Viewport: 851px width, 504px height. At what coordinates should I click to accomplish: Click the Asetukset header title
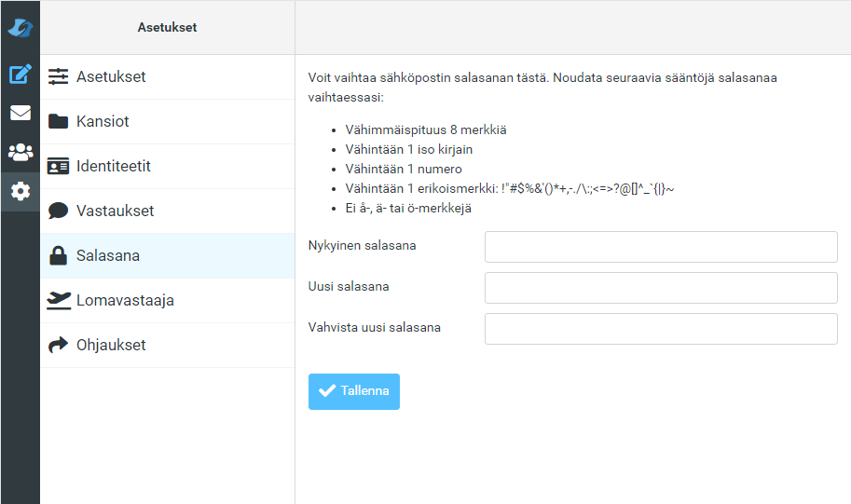[x=167, y=27]
